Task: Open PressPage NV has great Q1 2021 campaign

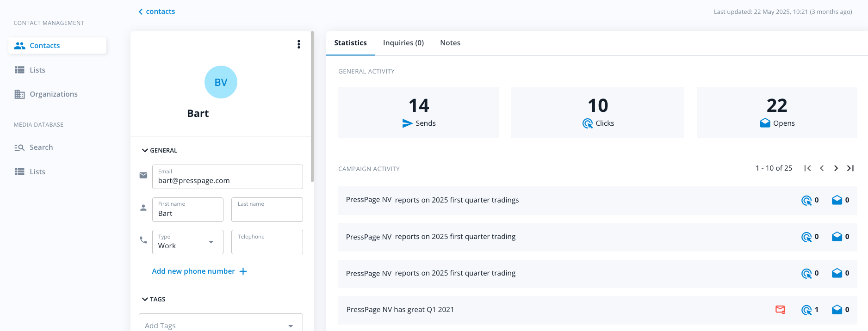Action: (400, 310)
